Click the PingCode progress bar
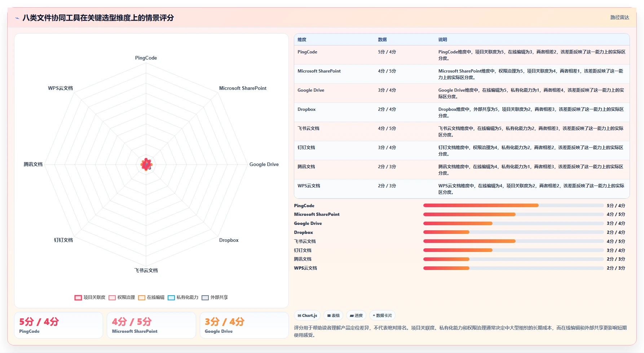The image size is (644, 353). [x=513, y=205]
